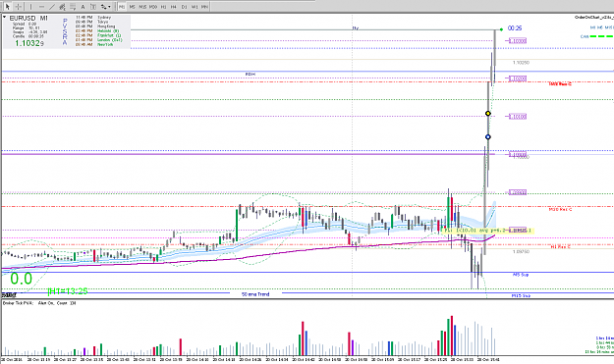
Task: Click the 50 ema Trend label
Action: point(255,294)
